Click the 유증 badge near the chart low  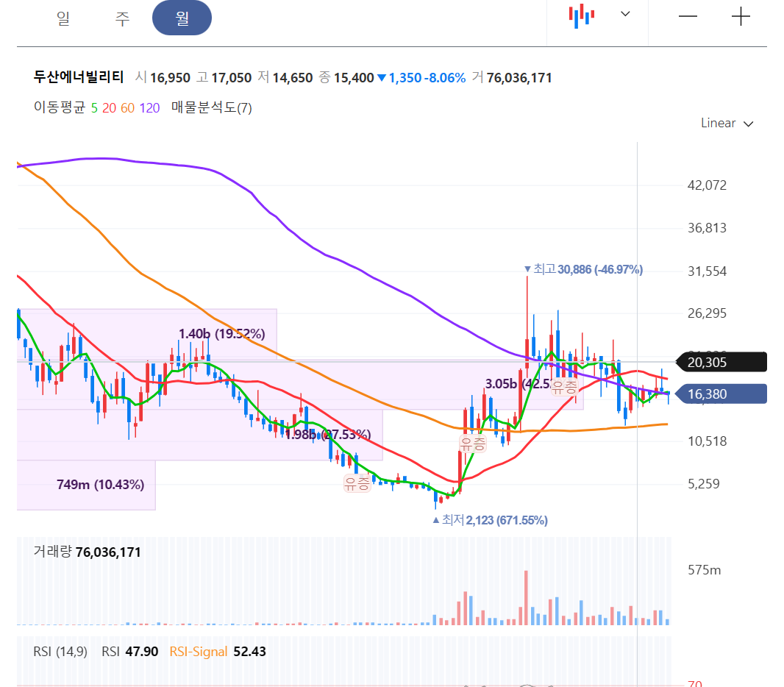pyautogui.click(x=472, y=444)
